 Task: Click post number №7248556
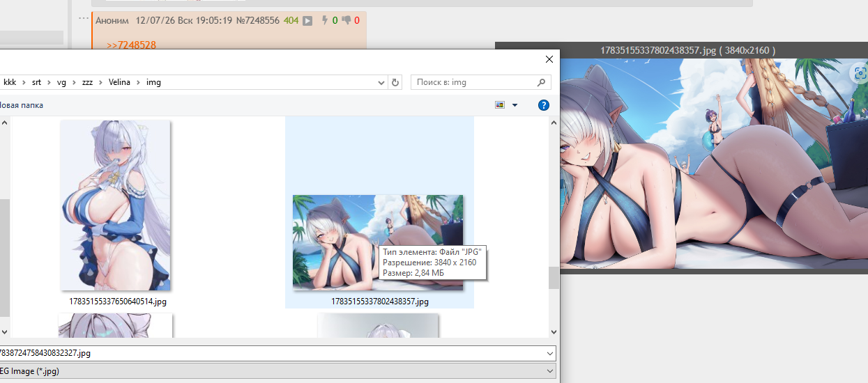(x=258, y=20)
